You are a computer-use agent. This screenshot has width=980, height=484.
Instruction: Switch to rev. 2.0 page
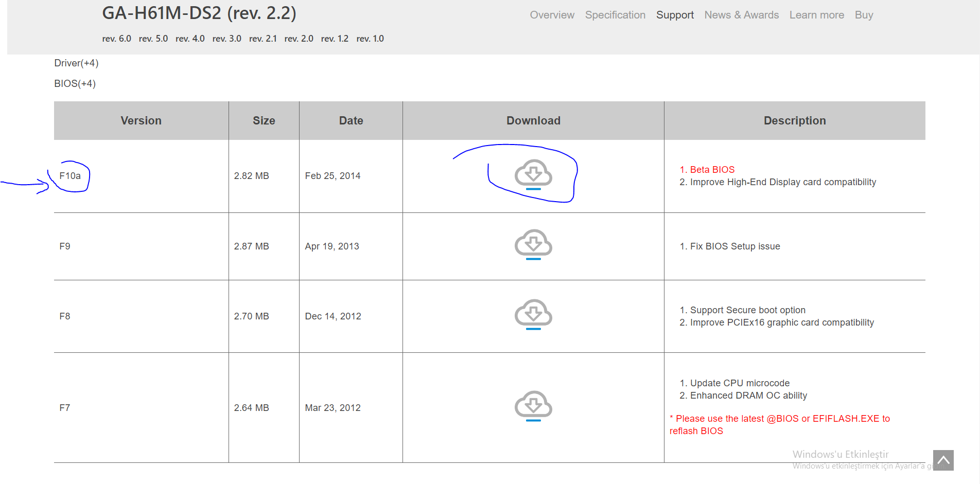299,39
